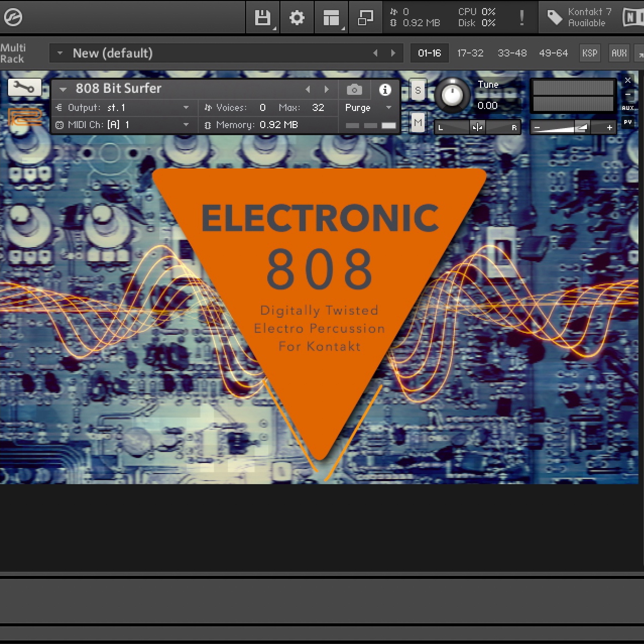The image size is (644, 644).
Task: Go to previous multi with left arrow
Action: 375,53
